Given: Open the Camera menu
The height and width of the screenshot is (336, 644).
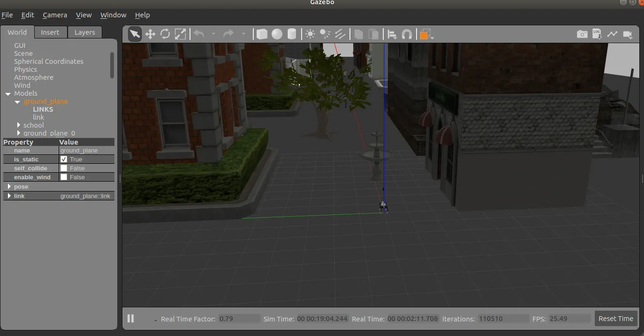Looking at the screenshot, I should pos(54,15).
